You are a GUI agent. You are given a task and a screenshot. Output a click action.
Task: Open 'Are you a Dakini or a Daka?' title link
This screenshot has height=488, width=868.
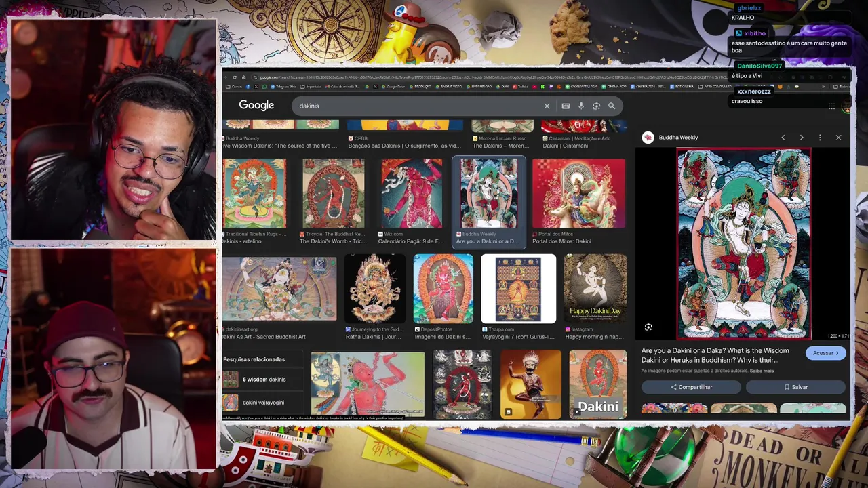click(x=715, y=355)
